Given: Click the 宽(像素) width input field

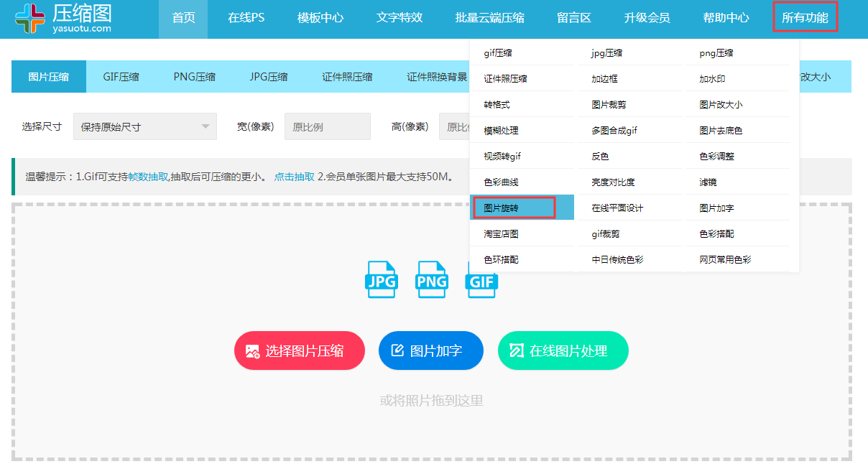Looking at the screenshot, I should pos(328,126).
